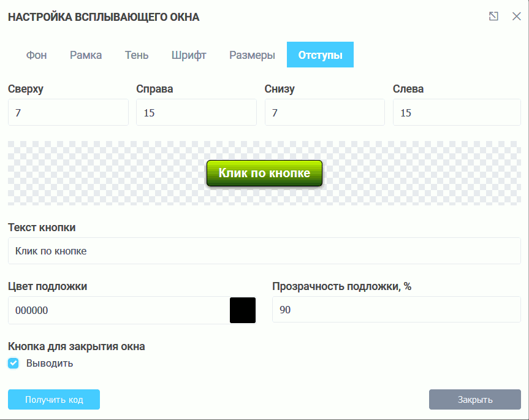529x420 pixels.
Task: Click the Прозрачность подложки field
Action: (x=396, y=310)
